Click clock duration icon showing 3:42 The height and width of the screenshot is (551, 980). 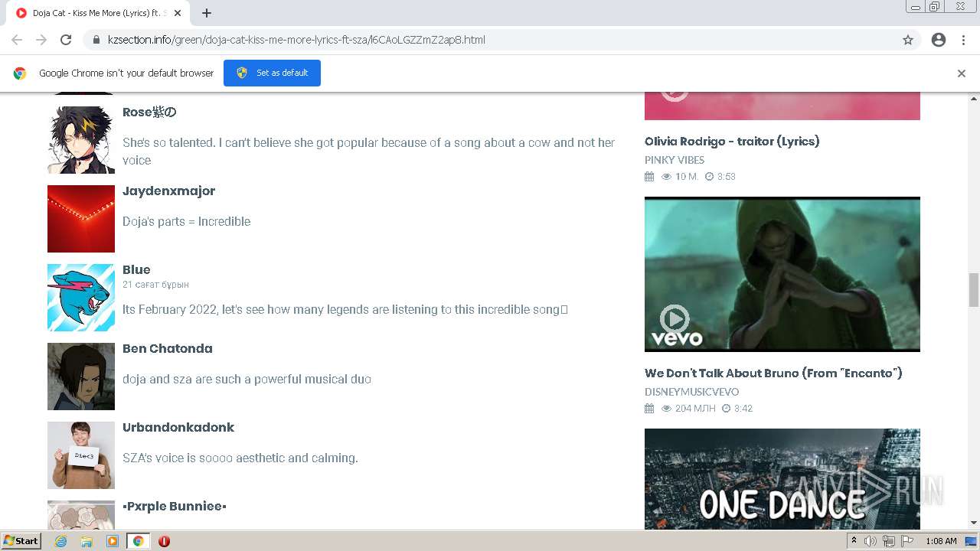click(727, 409)
